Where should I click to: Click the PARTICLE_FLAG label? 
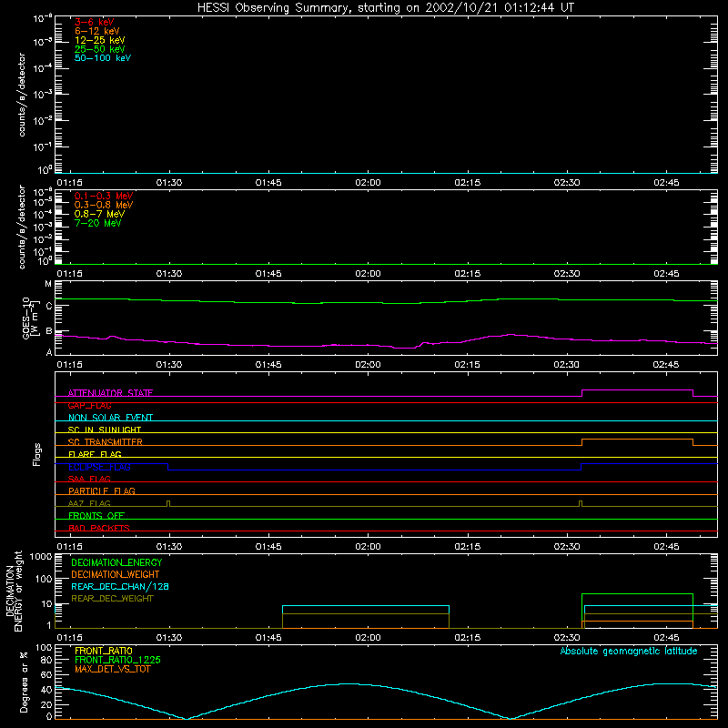102,491
